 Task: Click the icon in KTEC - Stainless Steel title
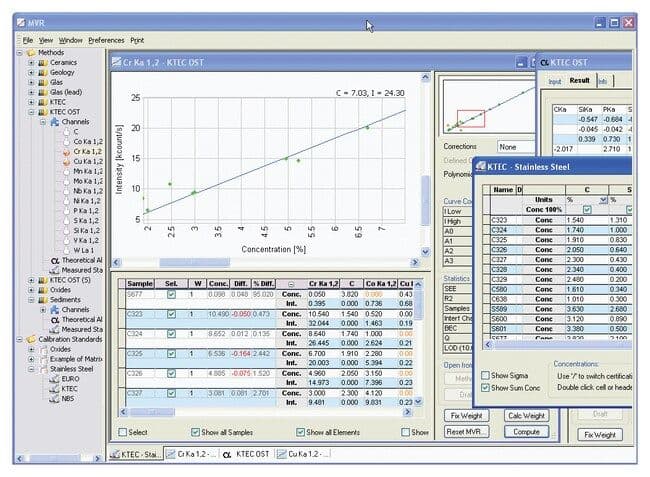(x=480, y=167)
